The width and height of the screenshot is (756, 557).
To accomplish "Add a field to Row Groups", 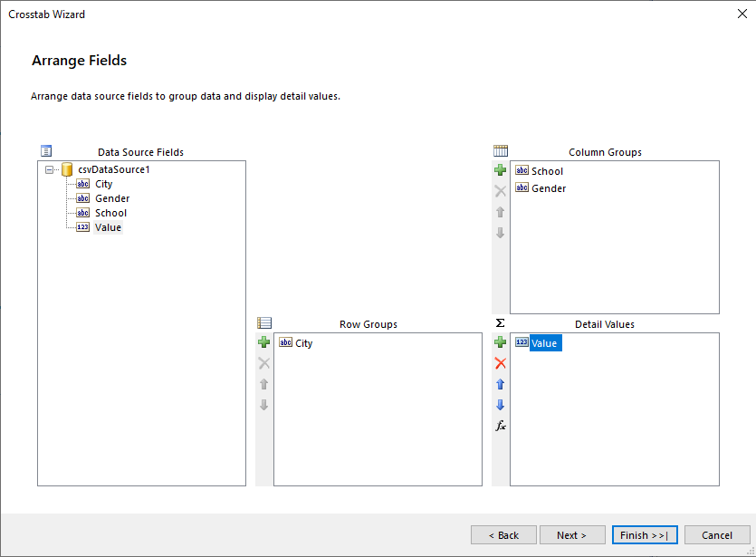I will point(263,342).
